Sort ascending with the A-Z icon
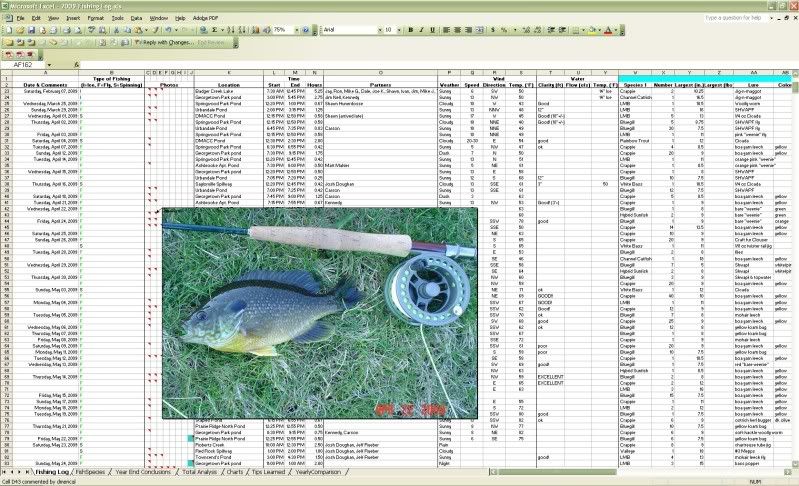Image resolution: width=799 pixels, height=486 pixels. (231, 30)
